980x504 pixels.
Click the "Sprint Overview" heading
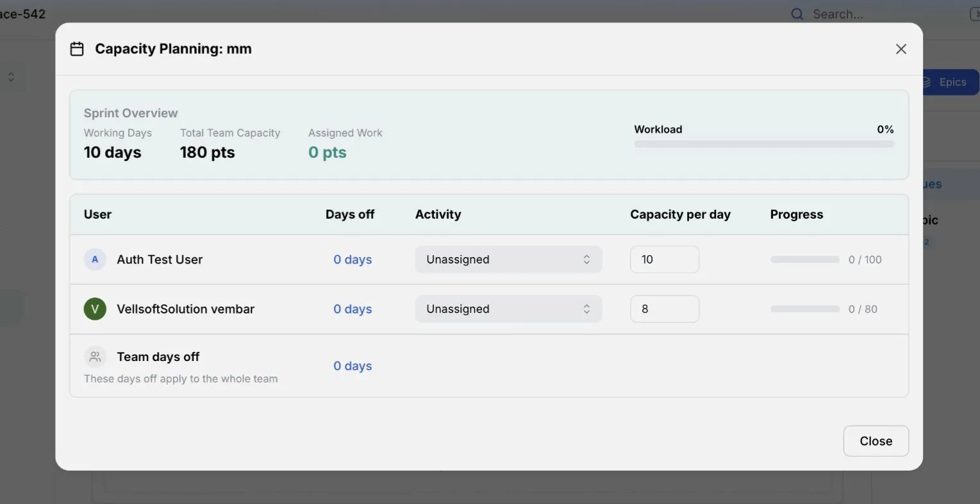131,113
